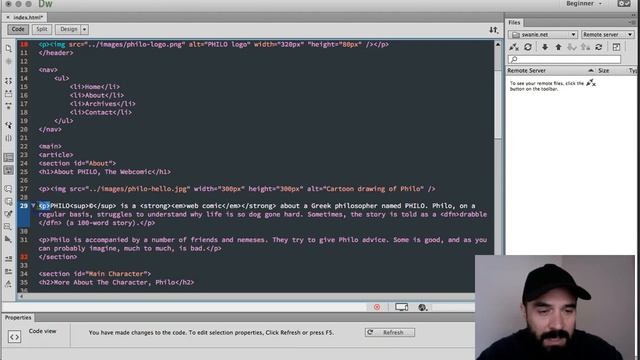This screenshot has width=640, height=360.
Task: Open the Remote server view dropdown
Action: [x=608, y=35]
